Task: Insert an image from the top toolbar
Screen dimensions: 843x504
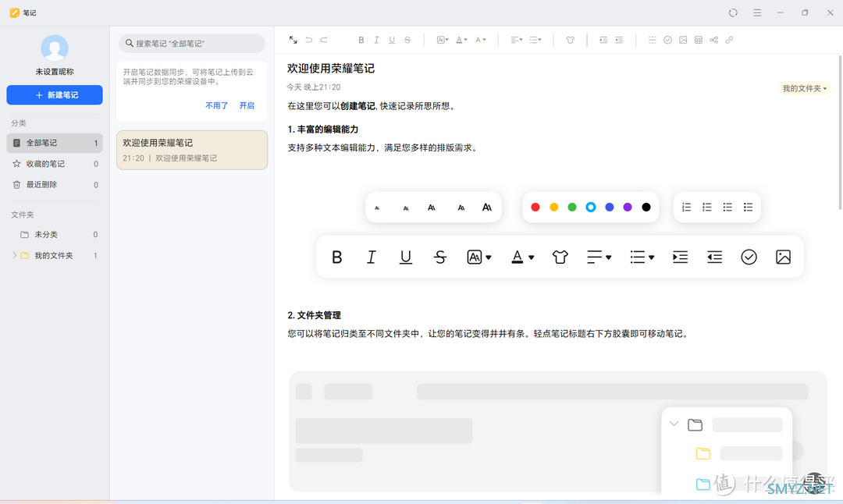Action: point(683,40)
